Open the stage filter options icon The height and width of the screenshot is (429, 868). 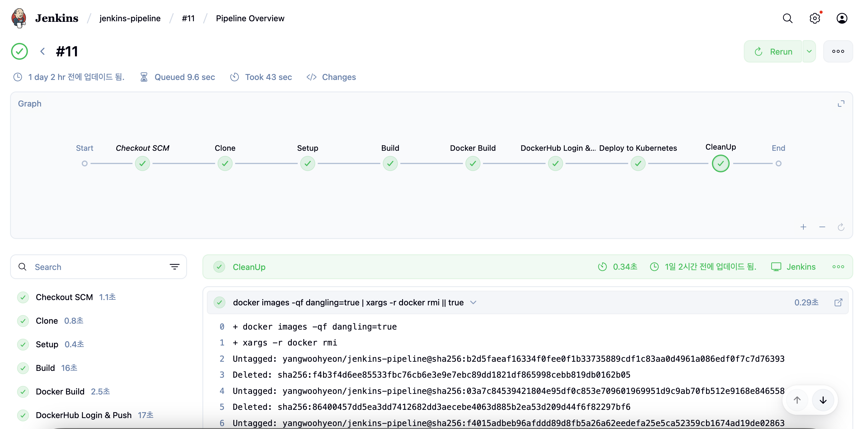point(174,267)
